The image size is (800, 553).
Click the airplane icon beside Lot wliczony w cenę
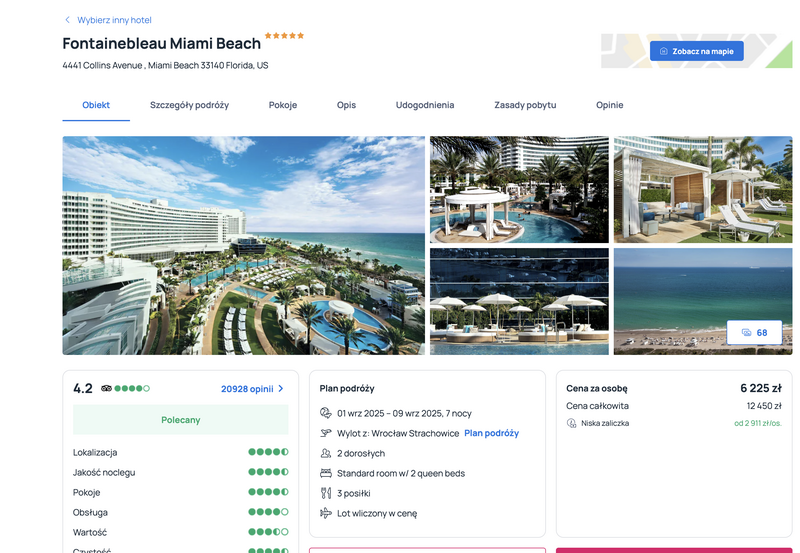click(326, 513)
